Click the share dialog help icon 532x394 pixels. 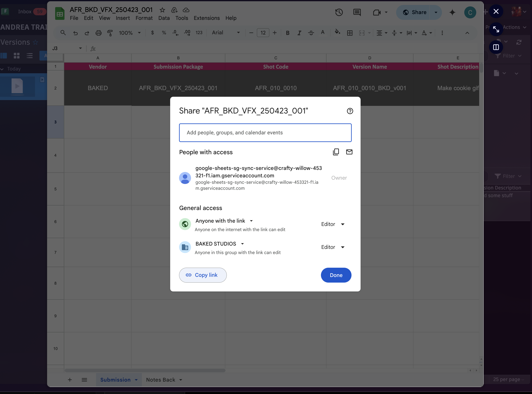tap(350, 111)
